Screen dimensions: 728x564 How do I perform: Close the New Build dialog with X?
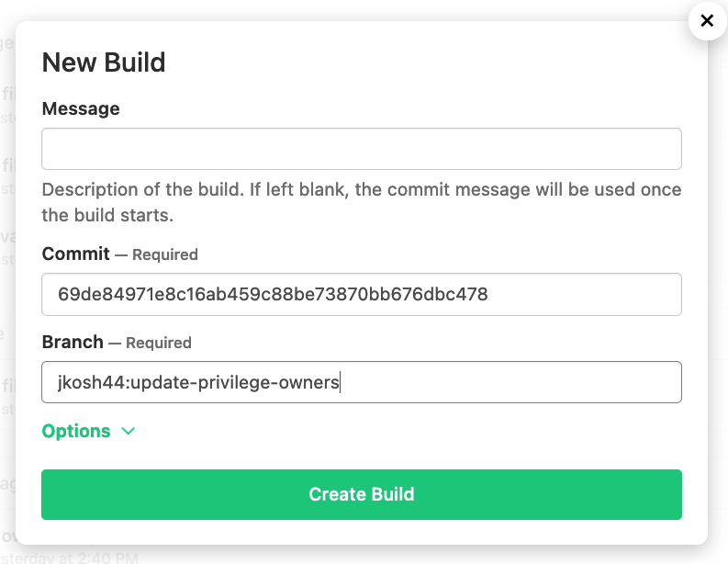tap(707, 20)
